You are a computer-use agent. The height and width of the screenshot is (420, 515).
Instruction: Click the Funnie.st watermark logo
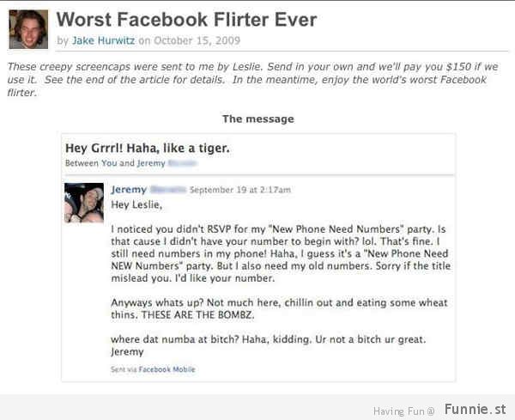pyautogui.click(x=475, y=411)
